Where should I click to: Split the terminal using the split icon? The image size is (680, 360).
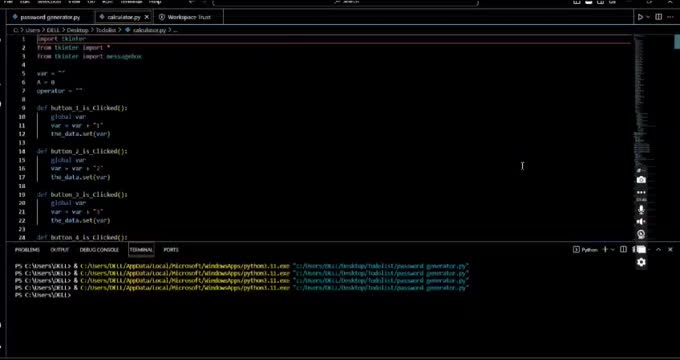623,249
